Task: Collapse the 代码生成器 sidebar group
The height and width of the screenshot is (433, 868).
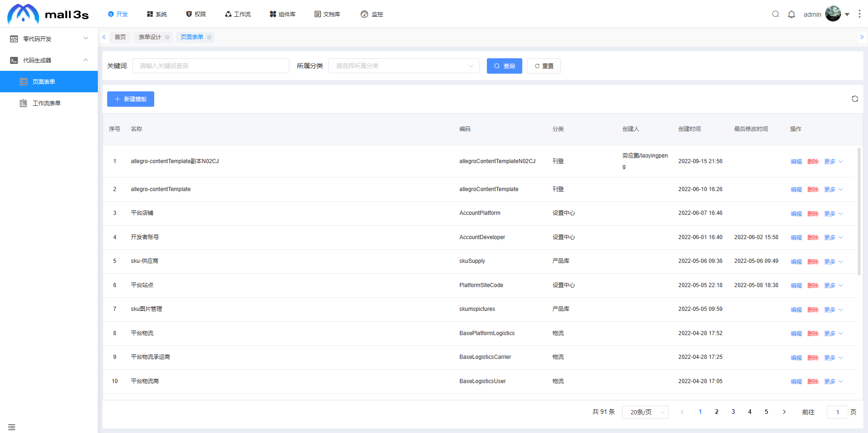Action: (x=49, y=60)
